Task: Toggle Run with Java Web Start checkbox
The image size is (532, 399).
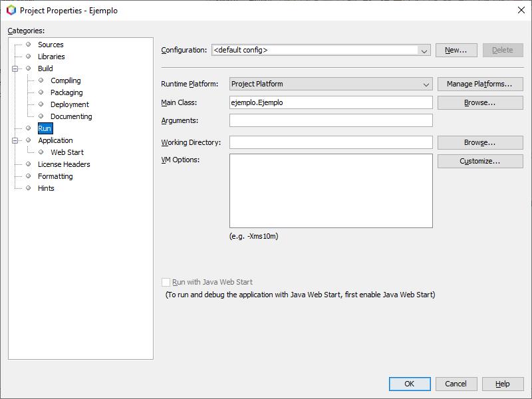Action: [x=166, y=282]
